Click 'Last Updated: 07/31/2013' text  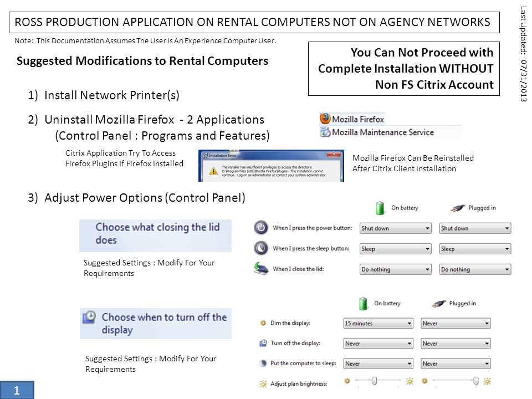click(524, 54)
